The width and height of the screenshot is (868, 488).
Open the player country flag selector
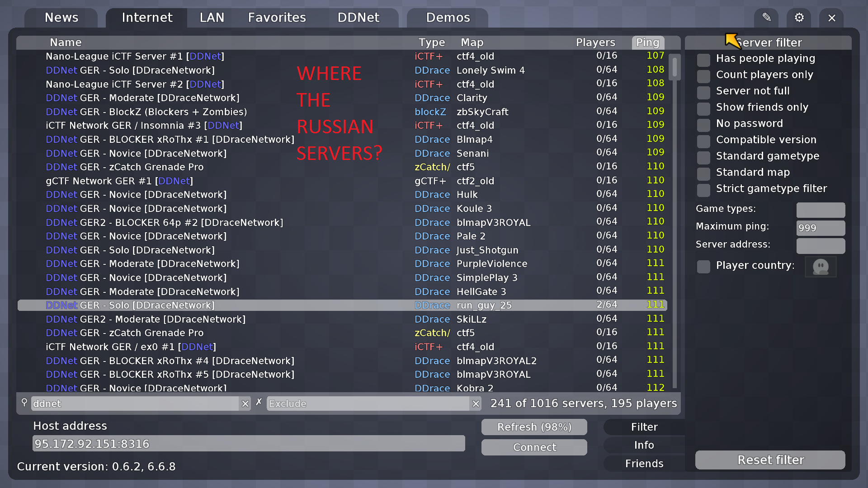[x=821, y=267]
